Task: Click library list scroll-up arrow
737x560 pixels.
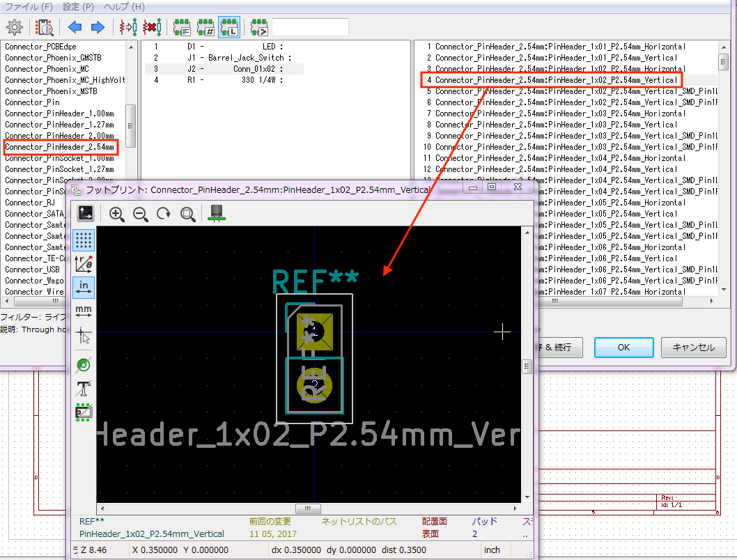Action: [131, 47]
